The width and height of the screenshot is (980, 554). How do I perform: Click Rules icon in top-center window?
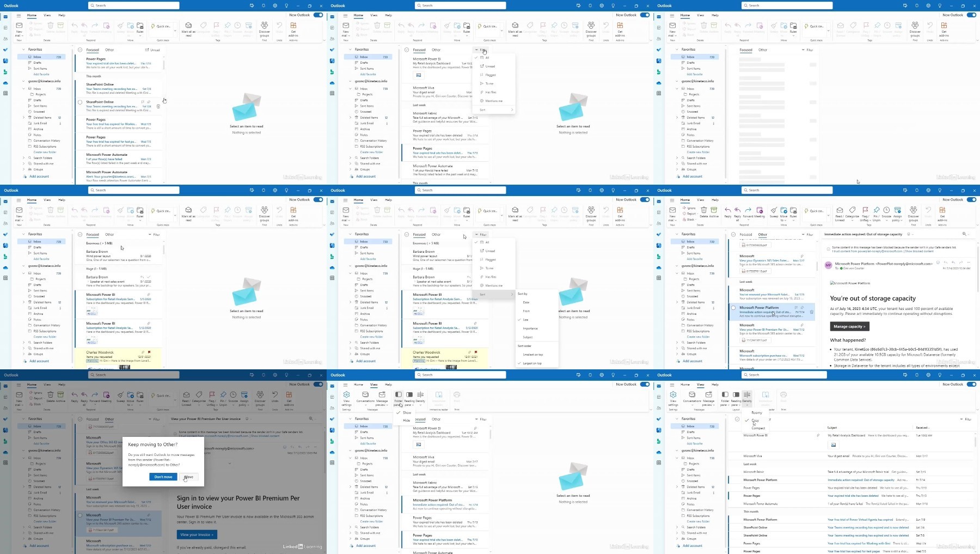pyautogui.click(x=467, y=26)
